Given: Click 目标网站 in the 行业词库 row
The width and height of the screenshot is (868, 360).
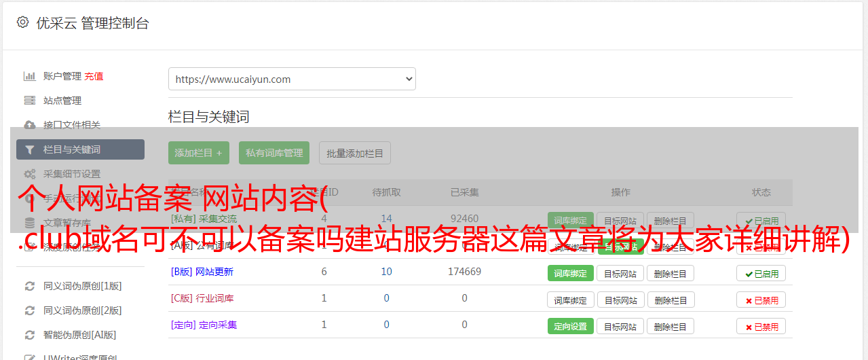Looking at the screenshot, I should tap(620, 300).
